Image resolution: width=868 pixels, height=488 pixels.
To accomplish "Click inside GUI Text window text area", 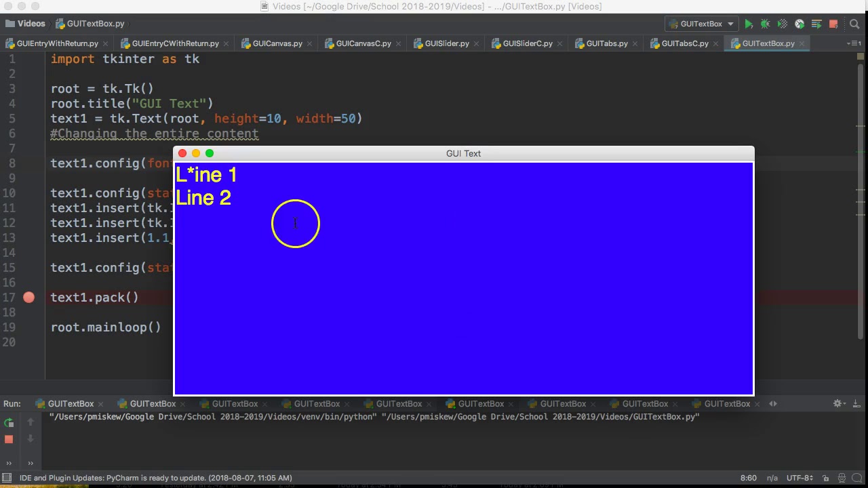I will [x=464, y=279].
